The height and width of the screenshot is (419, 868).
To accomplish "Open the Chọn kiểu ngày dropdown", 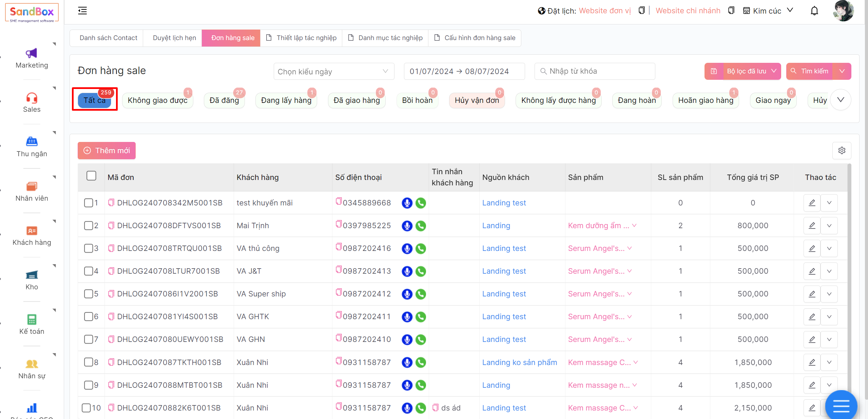I will pyautogui.click(x=333, y=72).
